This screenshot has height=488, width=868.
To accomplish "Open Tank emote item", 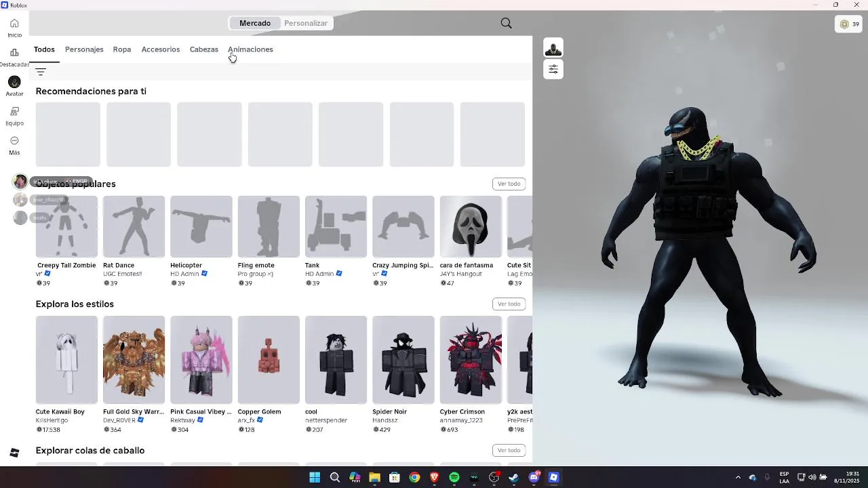I will [336, 226].
